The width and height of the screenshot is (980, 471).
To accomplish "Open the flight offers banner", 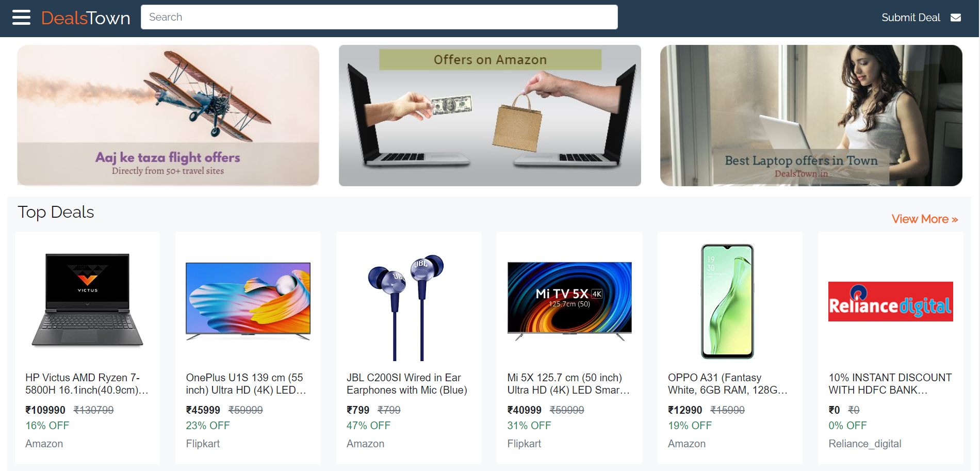I will coord(168,116).
